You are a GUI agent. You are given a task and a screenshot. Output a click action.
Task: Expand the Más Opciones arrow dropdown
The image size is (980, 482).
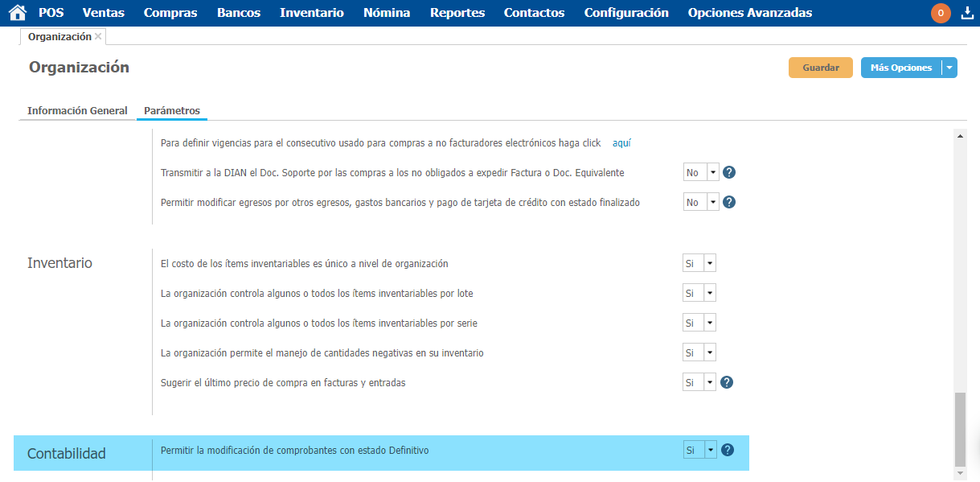click(949, 68)
